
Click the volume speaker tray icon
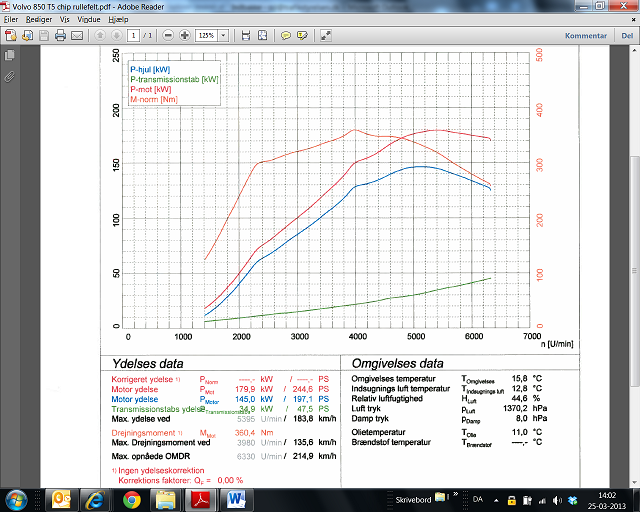click(558, 500)
